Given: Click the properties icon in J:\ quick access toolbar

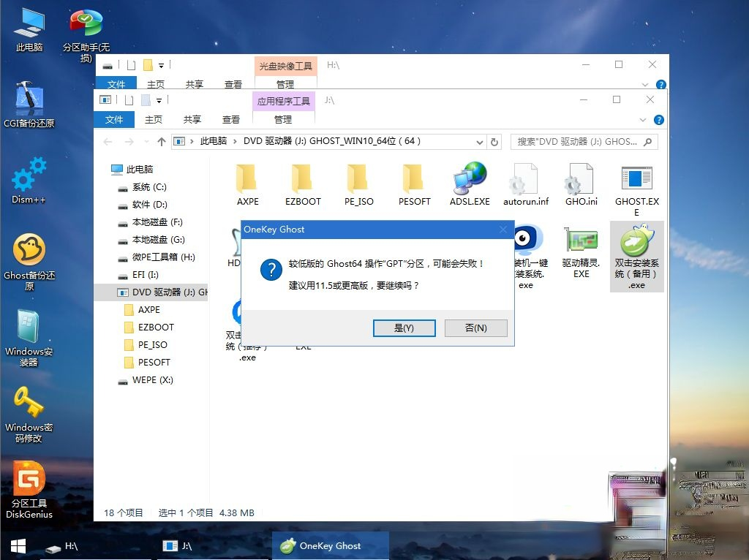Looking at the screenshot, I should click(x=129, y=100).
